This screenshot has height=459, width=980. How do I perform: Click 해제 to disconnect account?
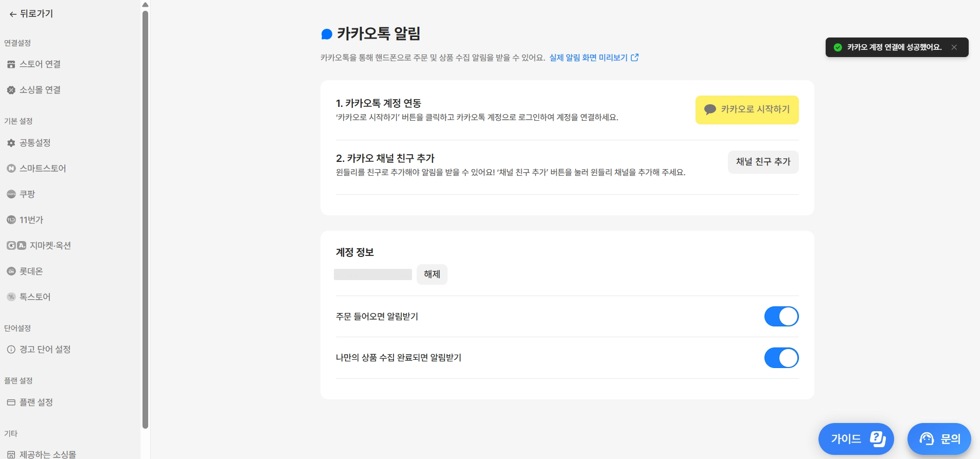pos(432,274)
